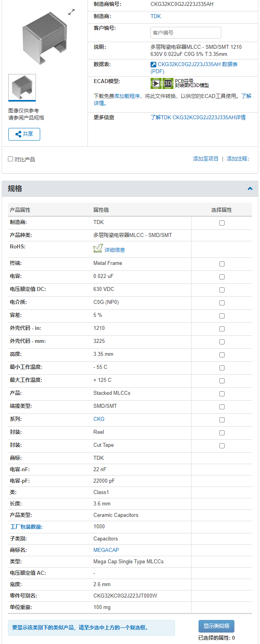This screenshot has height=644, width=260.
Task: Collapse the 规格 section chevron
Action: click(x=250, y=189)
